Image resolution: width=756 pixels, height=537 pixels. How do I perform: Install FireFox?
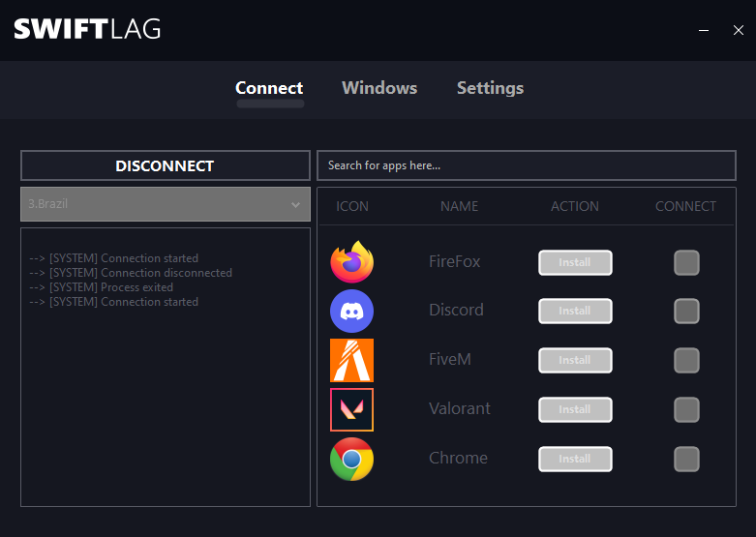tap(575, 262)
